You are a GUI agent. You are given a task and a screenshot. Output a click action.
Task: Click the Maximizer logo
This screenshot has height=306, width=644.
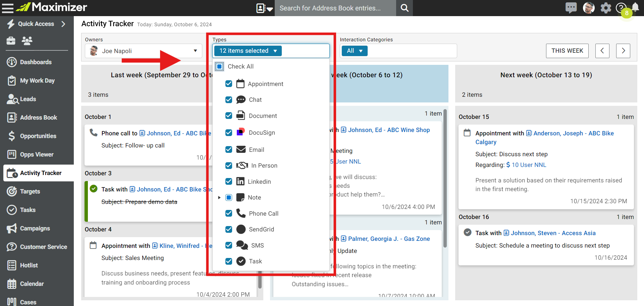52,7
